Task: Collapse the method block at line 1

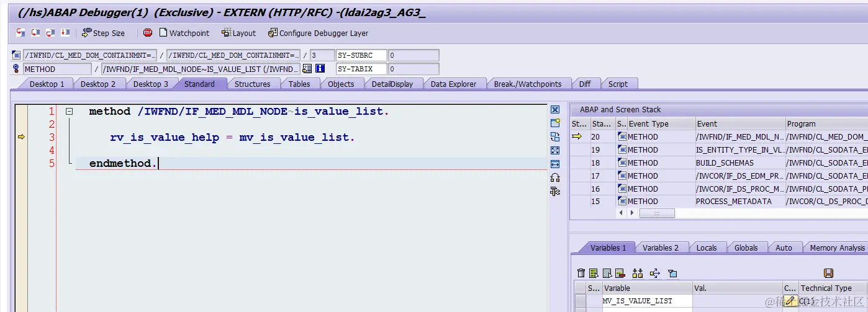Action: tap(70, 112)
